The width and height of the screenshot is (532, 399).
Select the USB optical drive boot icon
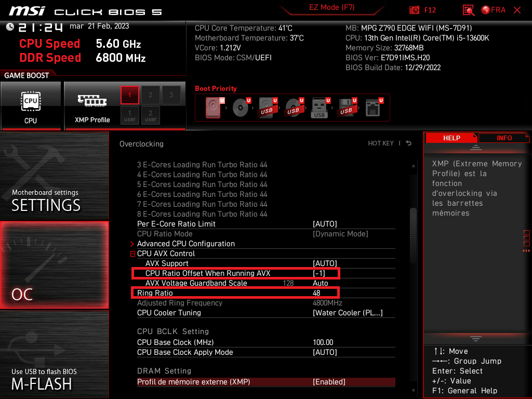294,108
